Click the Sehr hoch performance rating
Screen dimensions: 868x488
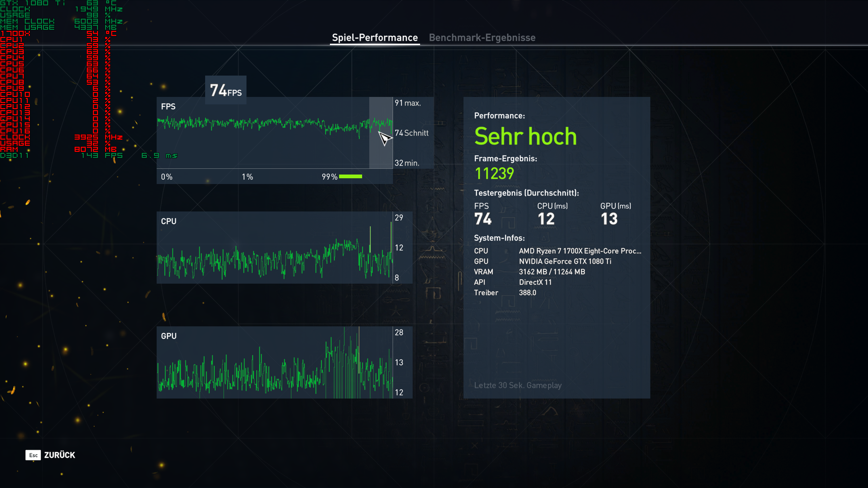click(x=525, y=136)
